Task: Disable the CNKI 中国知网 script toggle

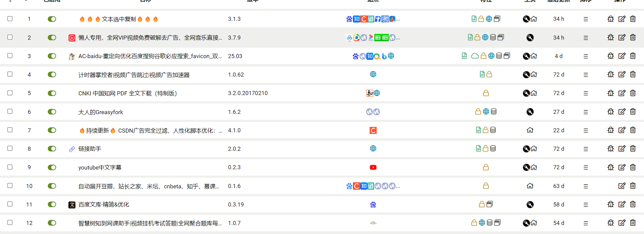Action: [x=52, y=93]
